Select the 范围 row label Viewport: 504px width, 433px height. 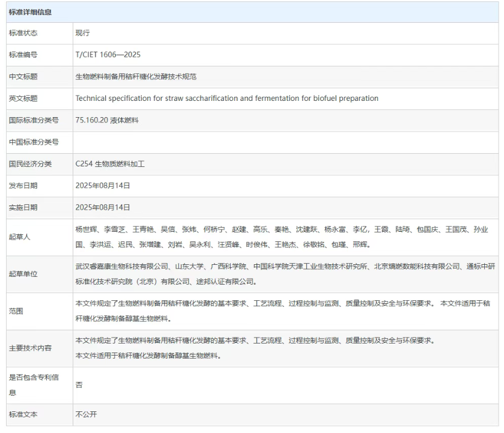pyautogui.click(x=15, y=311)
